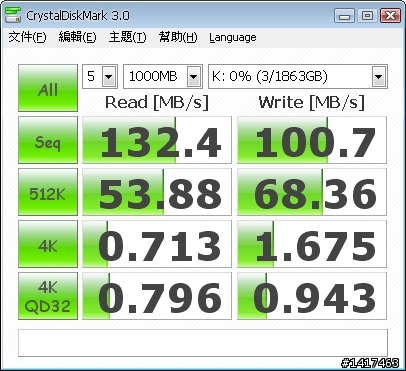Image resolution: width=406 pixels, height=371 pixels.
Task: Start the 4K benchmark
Action: pyautogui.click(x=48, y=244)
